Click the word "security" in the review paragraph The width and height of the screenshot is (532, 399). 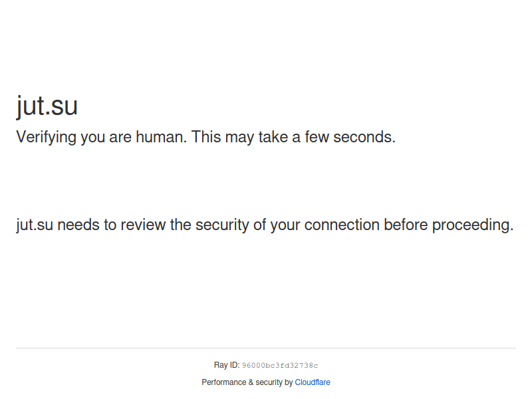(x=222, y=225)
